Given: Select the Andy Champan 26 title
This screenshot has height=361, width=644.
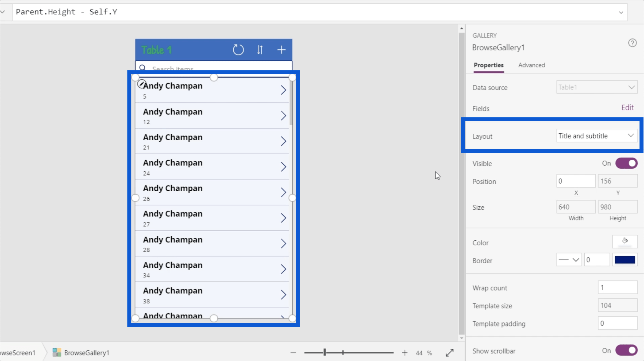Looking at the screenshot, I should click(x=173, y=188).
